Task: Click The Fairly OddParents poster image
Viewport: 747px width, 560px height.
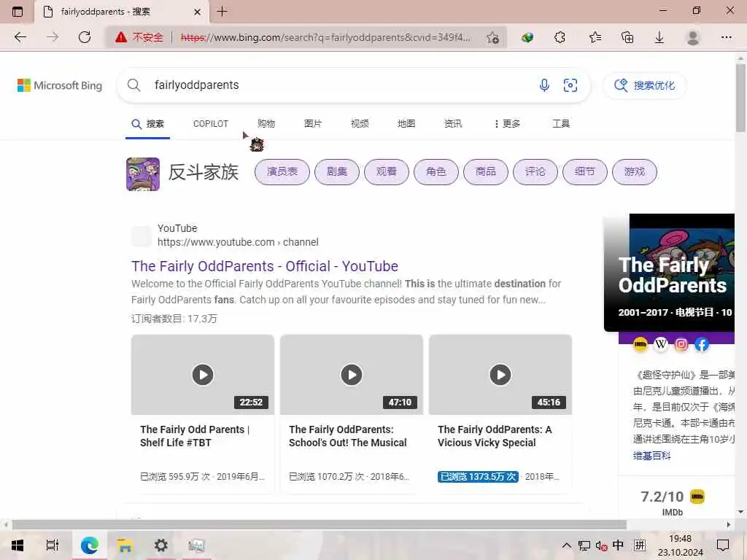Action: [670, 273]
